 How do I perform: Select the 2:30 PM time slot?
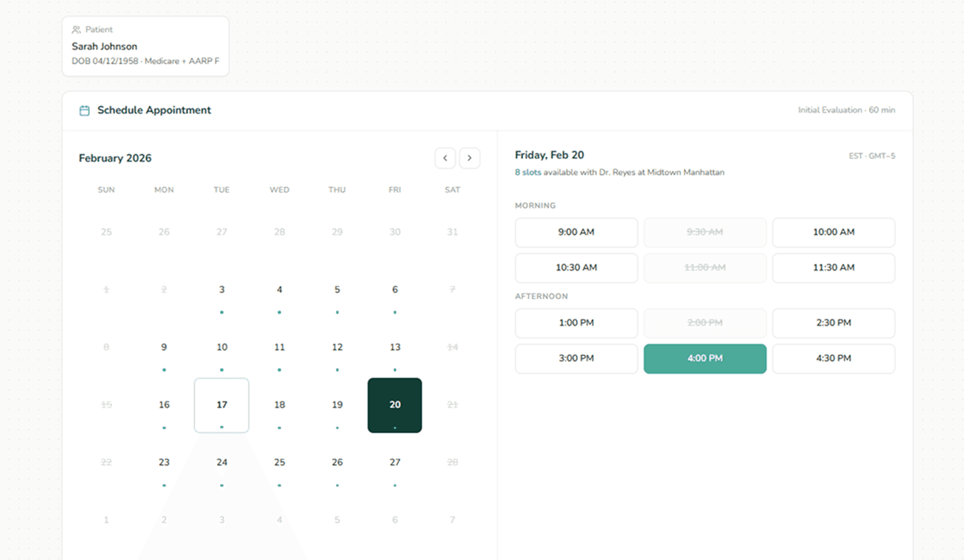[x=833, y=323]
